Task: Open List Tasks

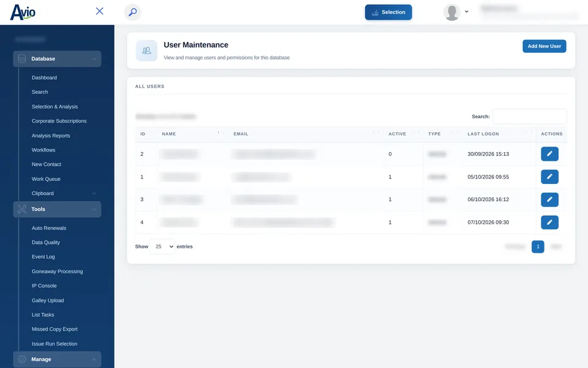Action: (x=43, y=315)
